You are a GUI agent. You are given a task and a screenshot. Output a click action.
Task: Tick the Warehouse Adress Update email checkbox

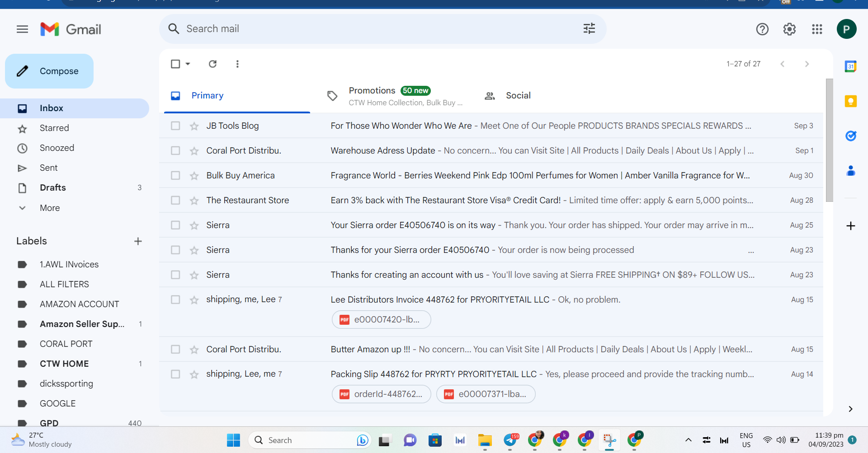click(175, 151)
